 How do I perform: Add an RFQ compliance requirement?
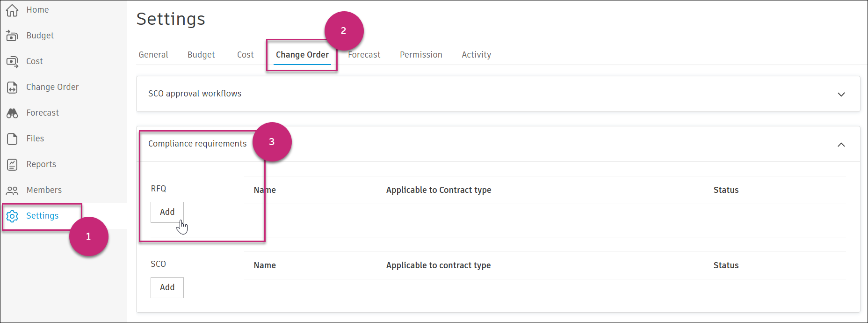click(167, 212)
